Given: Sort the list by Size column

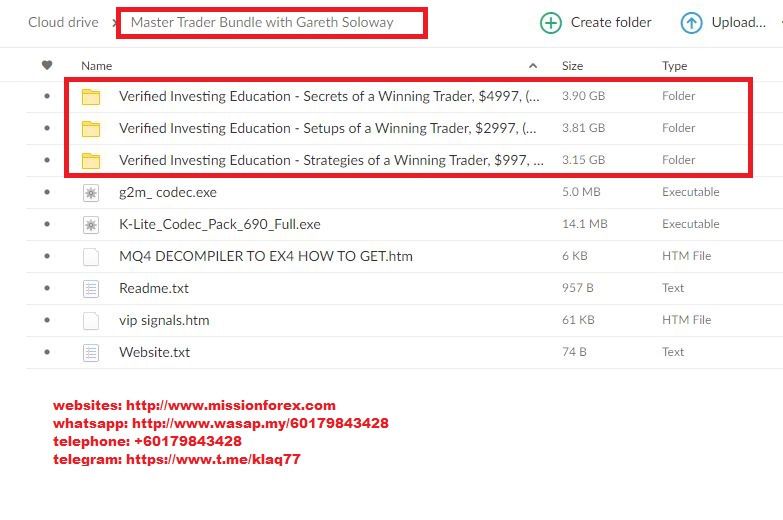Looking at the screenshot, I should (x=572, y=66).
